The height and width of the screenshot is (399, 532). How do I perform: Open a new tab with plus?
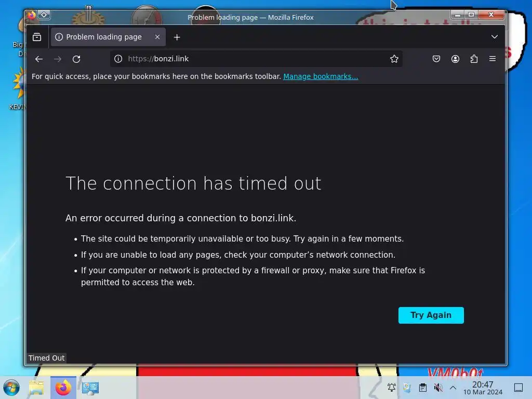click(177, 37)
